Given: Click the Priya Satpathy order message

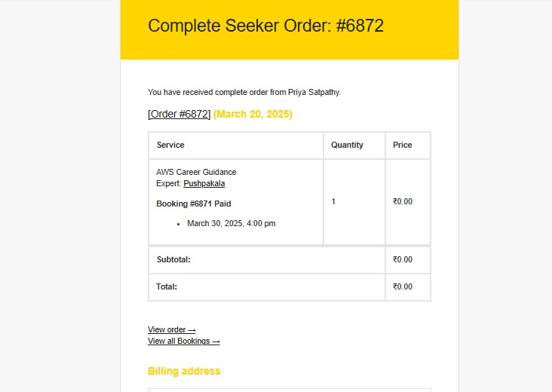Looking at the screenshot, I should coord(244,92).
